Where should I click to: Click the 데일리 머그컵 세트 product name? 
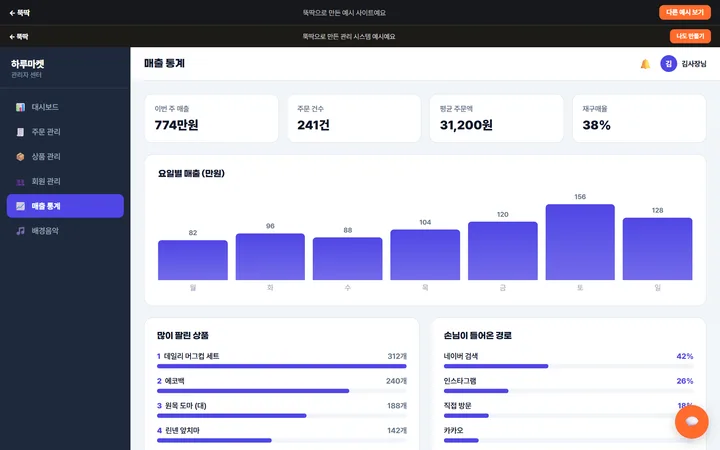click(191, 356)
